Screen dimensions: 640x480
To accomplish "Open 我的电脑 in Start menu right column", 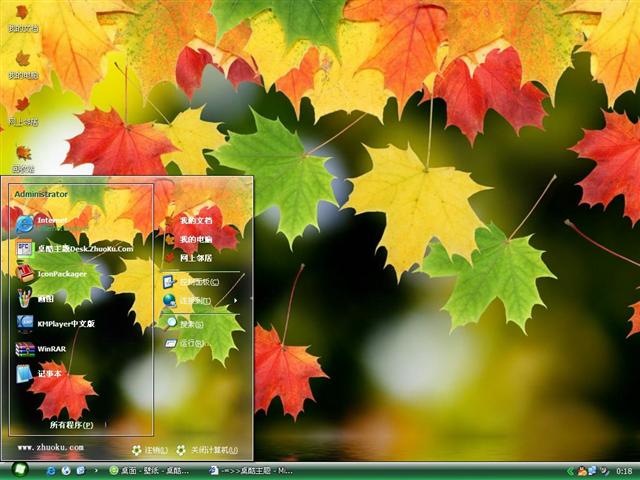I will (189, 239).
